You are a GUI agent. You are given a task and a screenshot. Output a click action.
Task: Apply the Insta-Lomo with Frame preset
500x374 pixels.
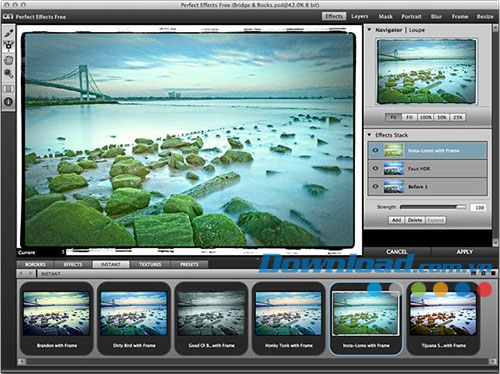[366, 318]
